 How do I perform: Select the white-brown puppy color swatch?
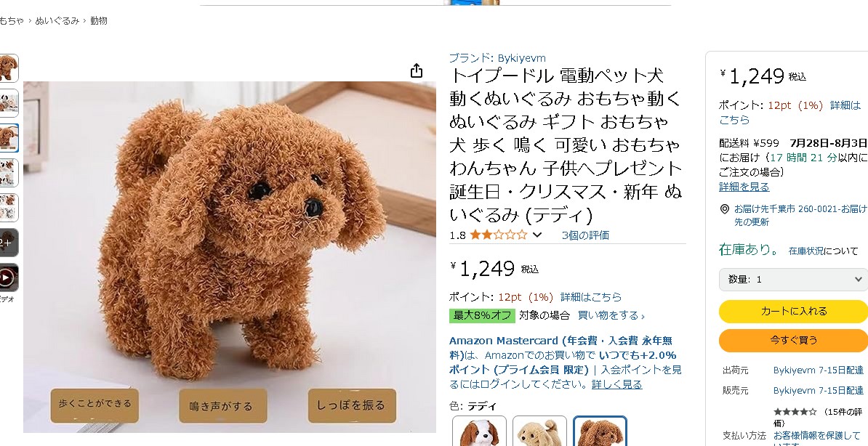coord(479,431)
